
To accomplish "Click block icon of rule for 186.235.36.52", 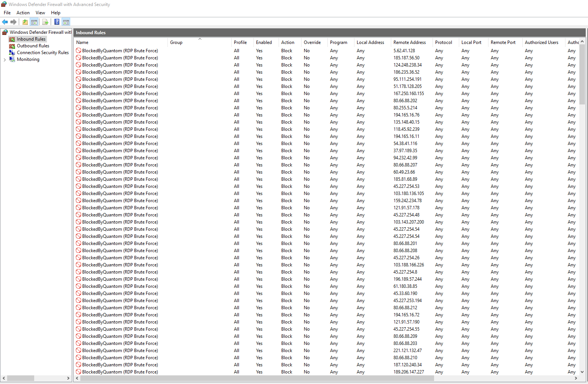I will (78, 72).
